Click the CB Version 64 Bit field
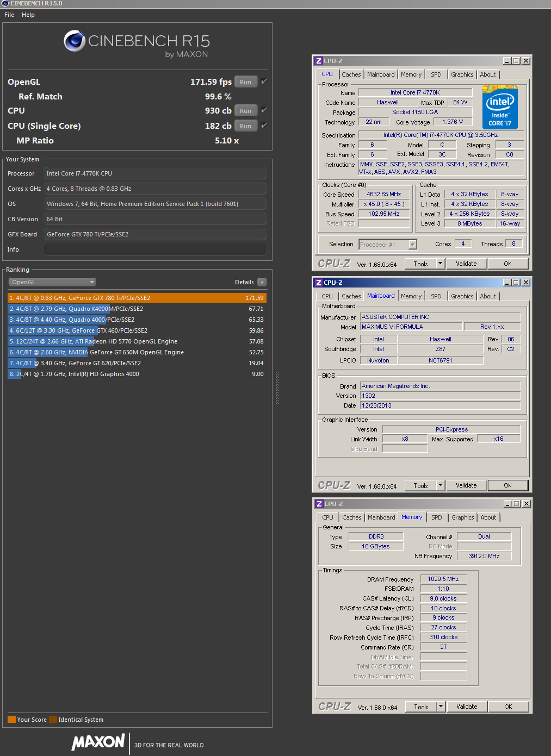 pyautogui.click(x=155, y=219)
